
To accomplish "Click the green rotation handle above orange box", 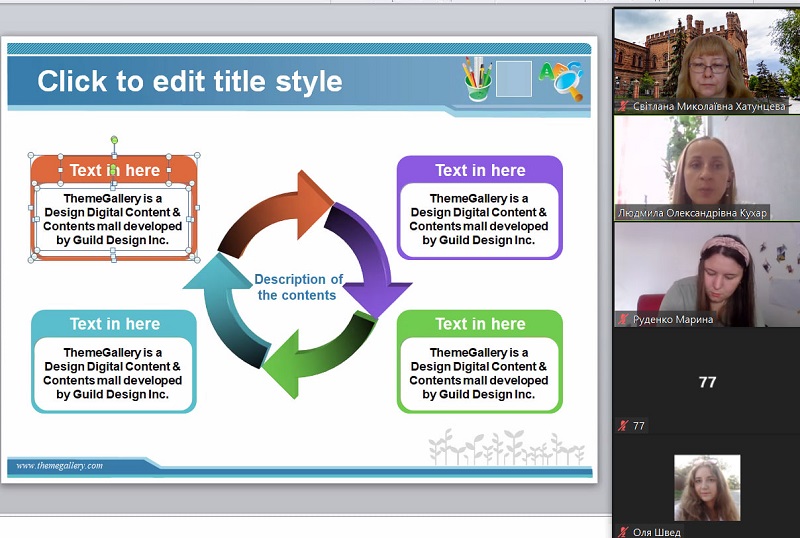I will click(114, 139).
